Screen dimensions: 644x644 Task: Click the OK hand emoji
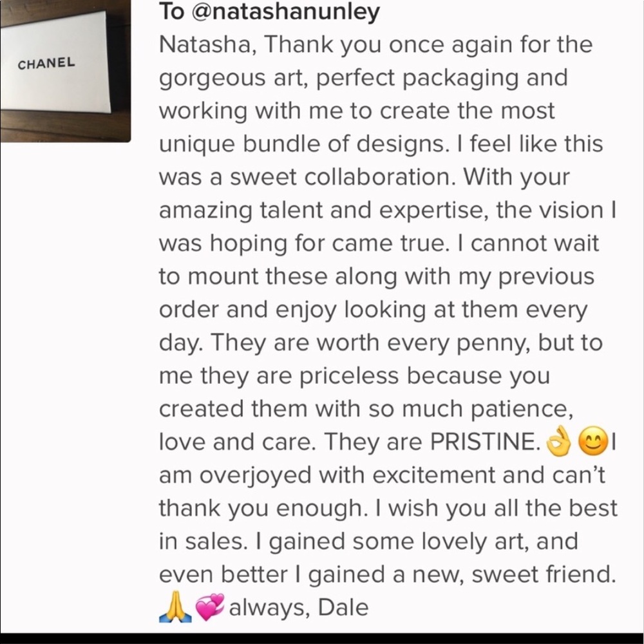click(x=558, y=442)
